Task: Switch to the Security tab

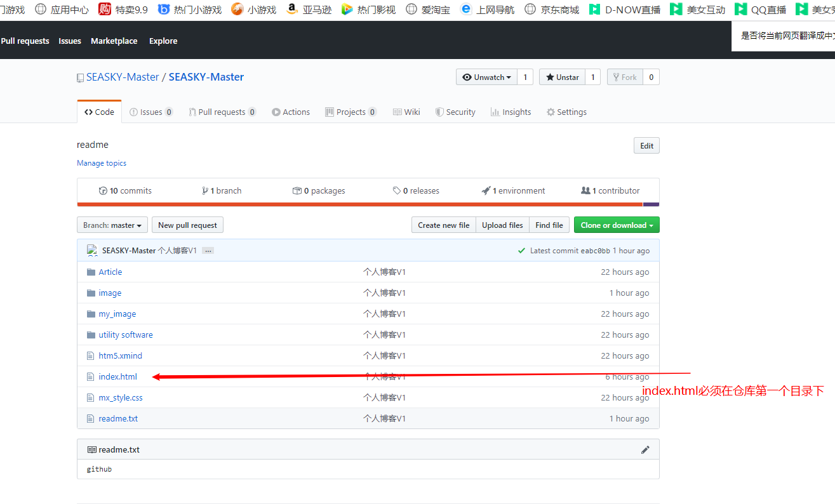Action: tap(455, 112)
